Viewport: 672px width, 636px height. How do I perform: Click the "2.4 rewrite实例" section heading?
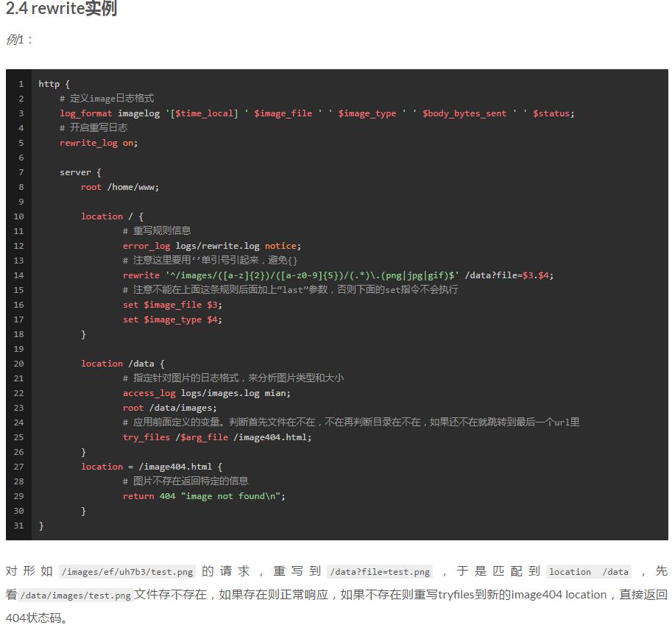click(x=61, y=10)
